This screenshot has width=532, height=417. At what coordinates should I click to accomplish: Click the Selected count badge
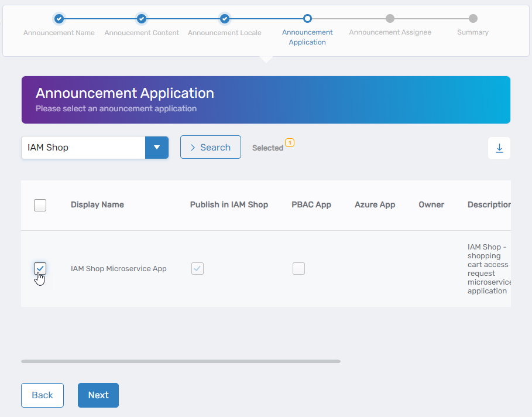pyautogui.click(x=291, y=142)
